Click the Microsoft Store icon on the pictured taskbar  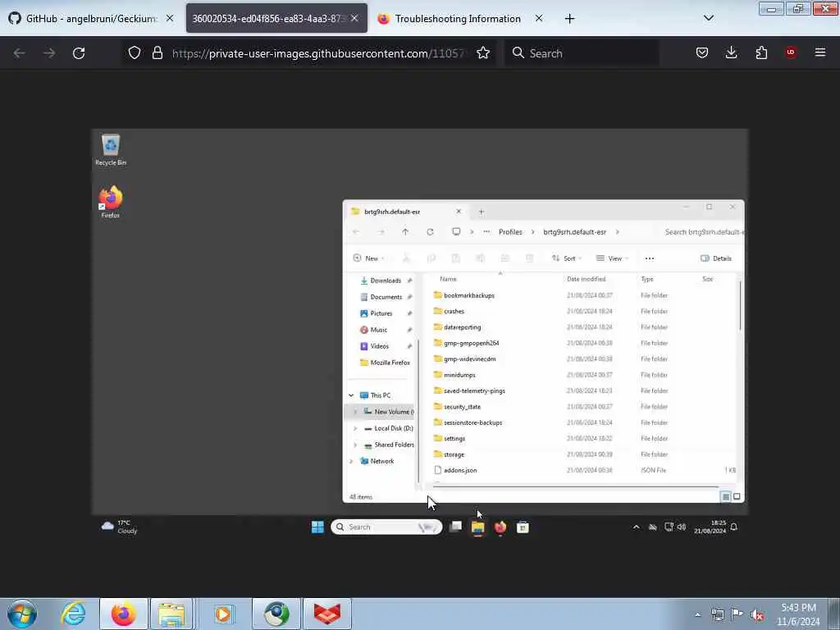coord(523,527)
